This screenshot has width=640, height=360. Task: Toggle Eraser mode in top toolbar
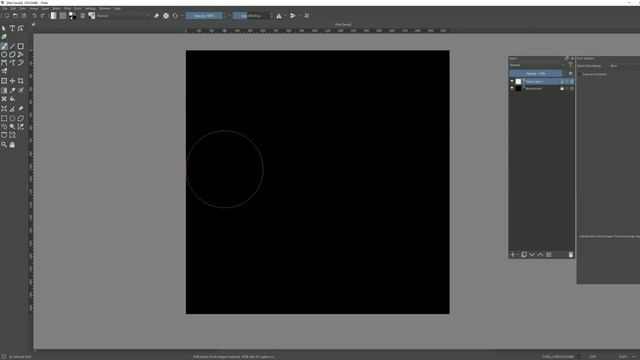(x=156, y=16)
